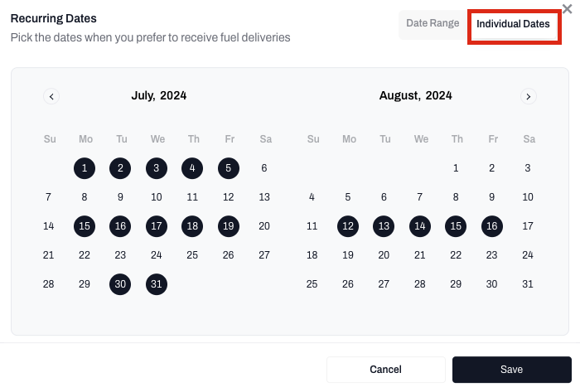The width and height of the screenshot is (580, 392).
Task: Go to previous month with left chevron
Action: [x=51, y=96]
